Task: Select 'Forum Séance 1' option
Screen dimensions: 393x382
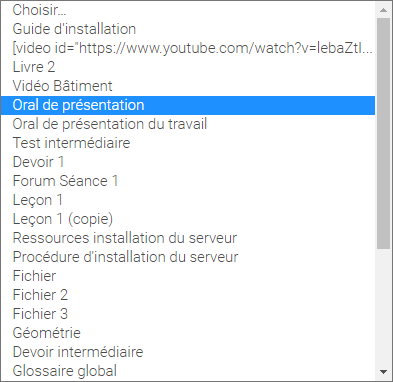Action: click(x=188, y=181)
